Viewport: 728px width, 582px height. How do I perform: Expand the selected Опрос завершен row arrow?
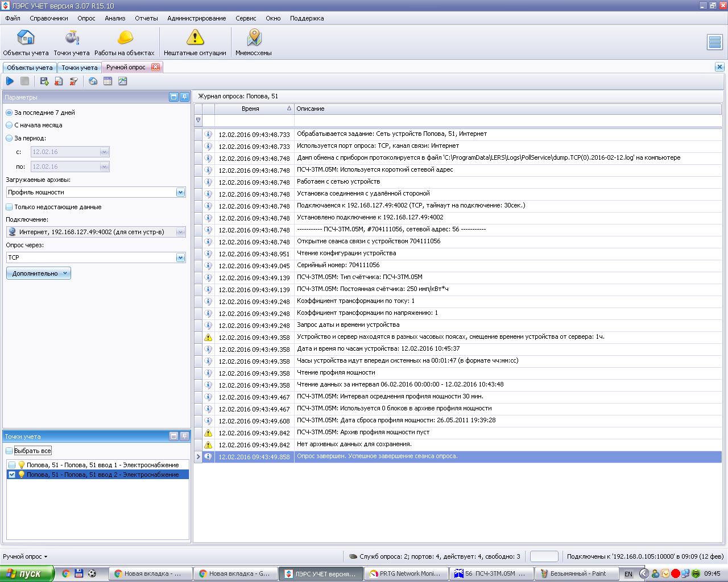[x=198, y=456]
